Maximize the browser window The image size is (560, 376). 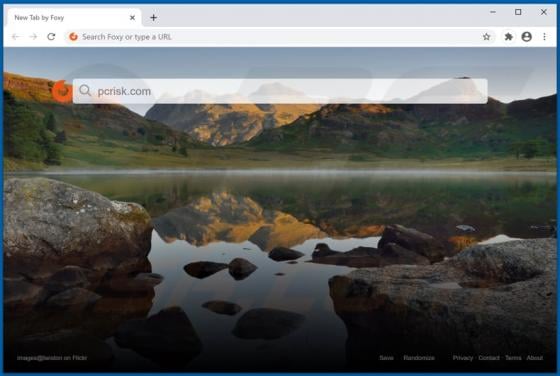click(x=518, y=12)
